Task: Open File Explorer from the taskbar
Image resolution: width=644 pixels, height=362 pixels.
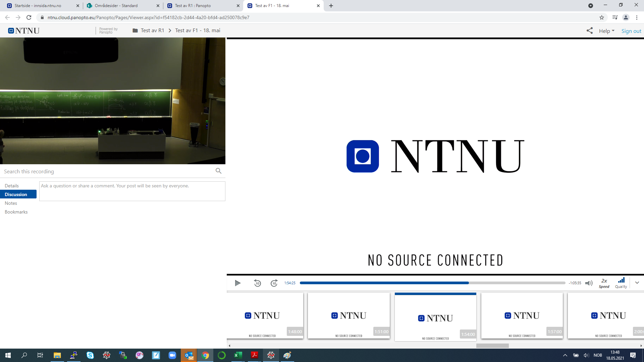Action: pos(57,355)
